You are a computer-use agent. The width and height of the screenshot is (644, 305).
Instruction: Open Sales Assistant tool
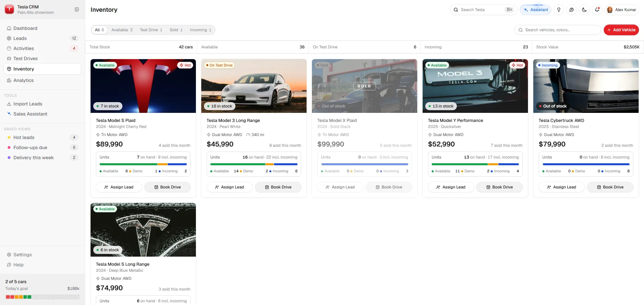tap(42, 114)
